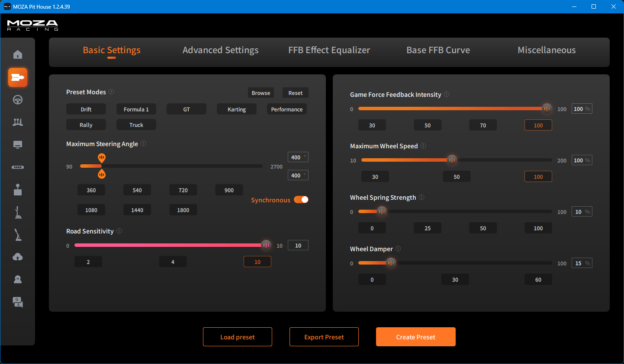This screenshot has height=364, width=624.
Task: Open the Miscellaneous tab
Action: tap(547, 50)
